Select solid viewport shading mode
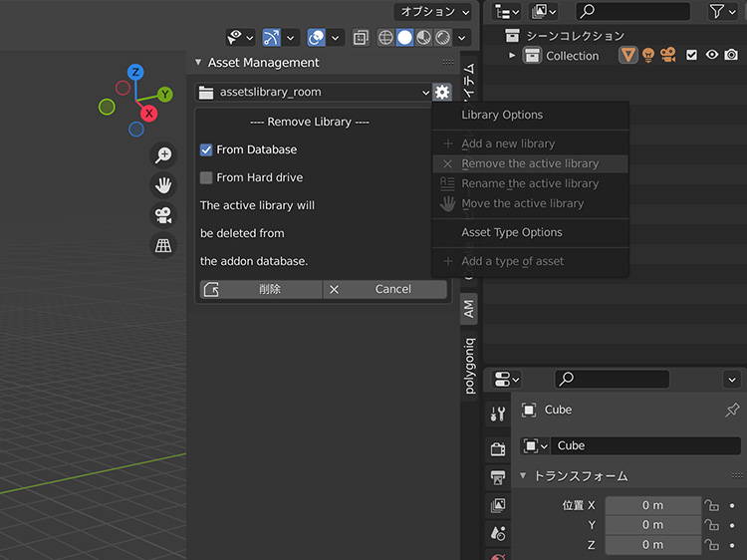 pos(404,38)
